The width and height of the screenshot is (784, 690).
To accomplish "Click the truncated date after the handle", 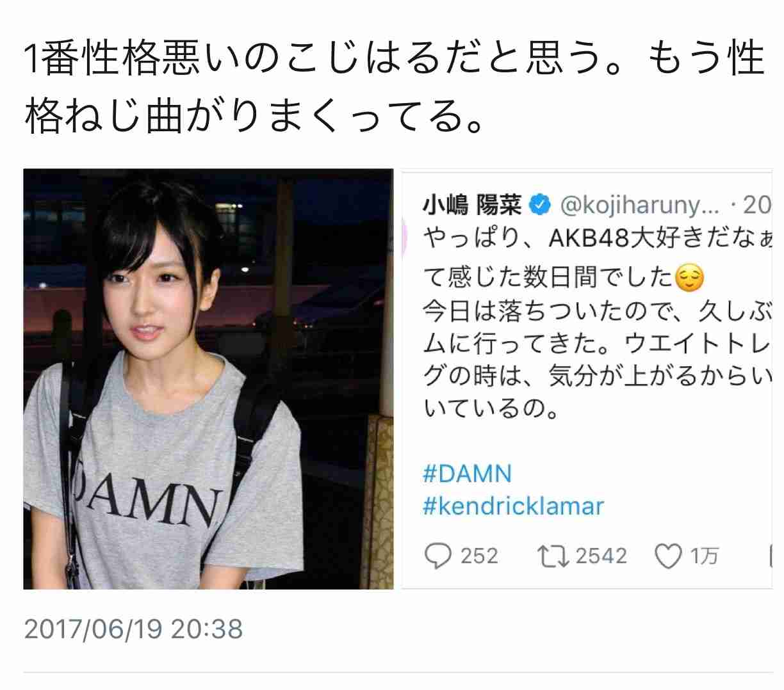I will coord(756,205).
